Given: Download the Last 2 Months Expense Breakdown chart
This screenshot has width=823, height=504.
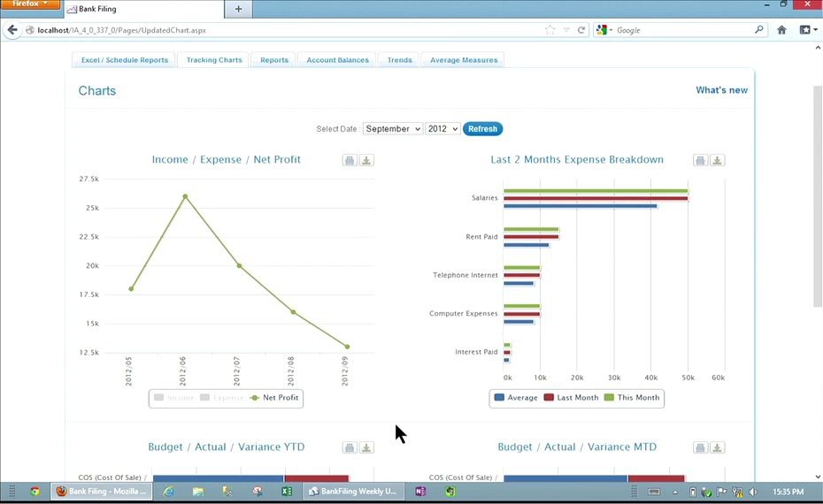Looking at the screenshot, I should click(x=717, y=160).
